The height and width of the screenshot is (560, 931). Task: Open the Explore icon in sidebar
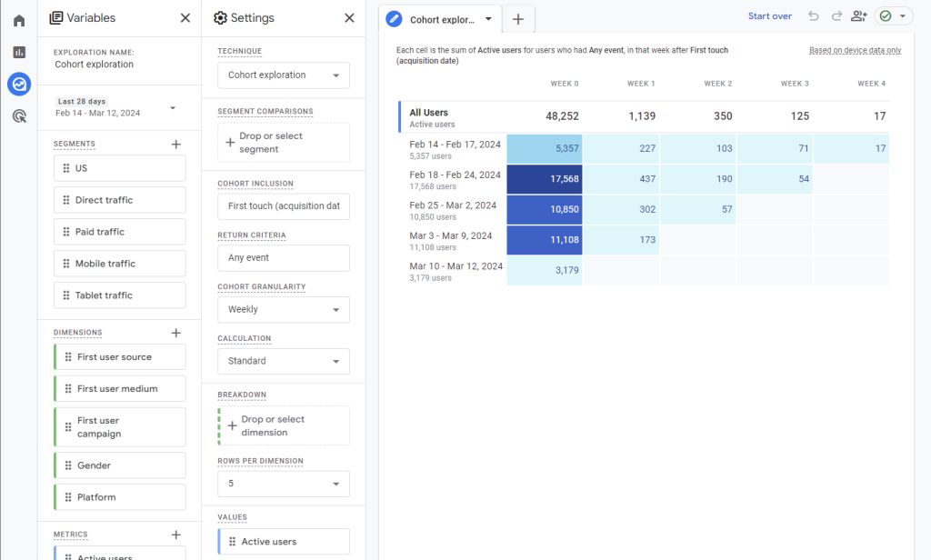click(x=19, y=84)
